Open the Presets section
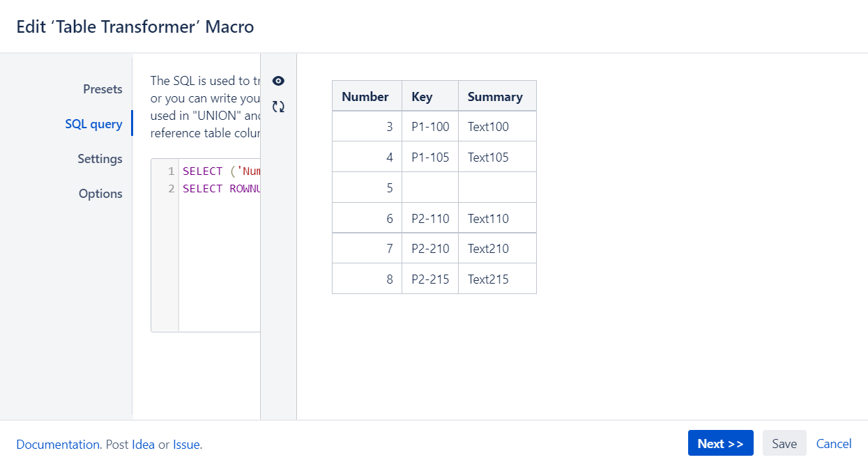 (102, 89)
